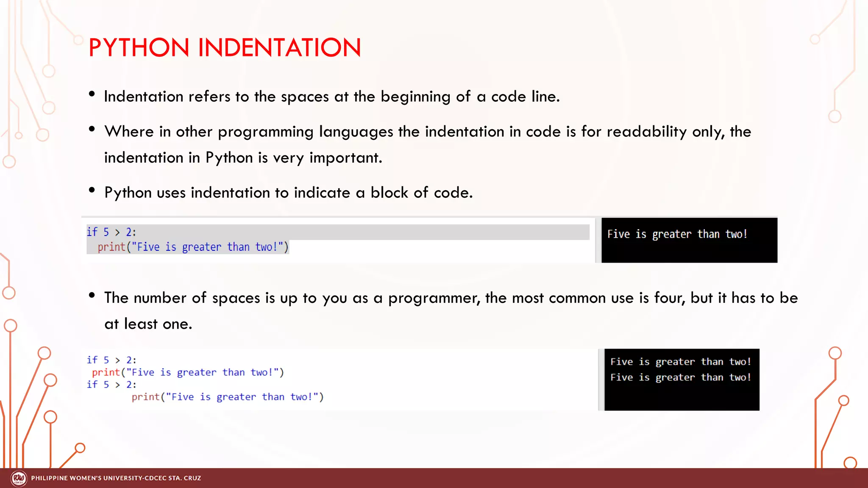Click the first bullet point marker

(x=92, y=94)
